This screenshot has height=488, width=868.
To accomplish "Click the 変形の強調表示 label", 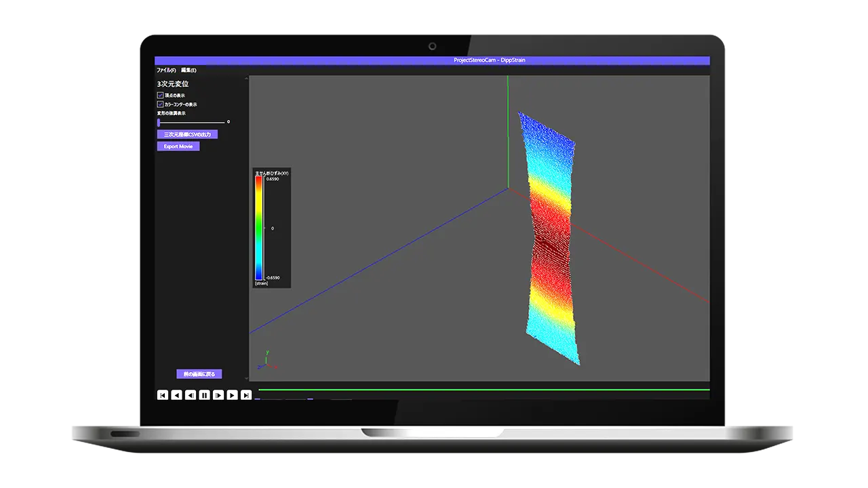I will [x=171, y=113].
